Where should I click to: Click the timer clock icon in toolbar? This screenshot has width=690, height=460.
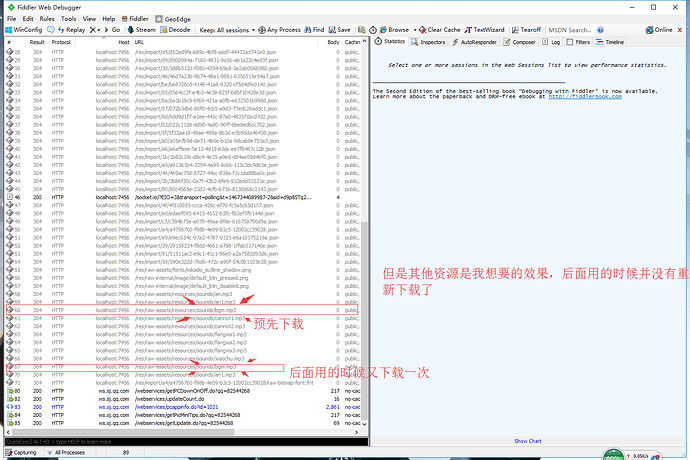[373, 30]
